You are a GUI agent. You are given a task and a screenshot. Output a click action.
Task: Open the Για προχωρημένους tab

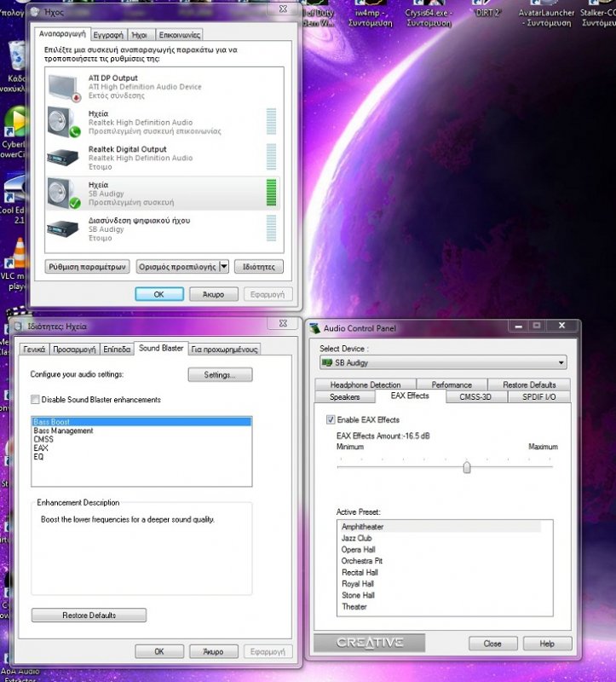point(224,350)
